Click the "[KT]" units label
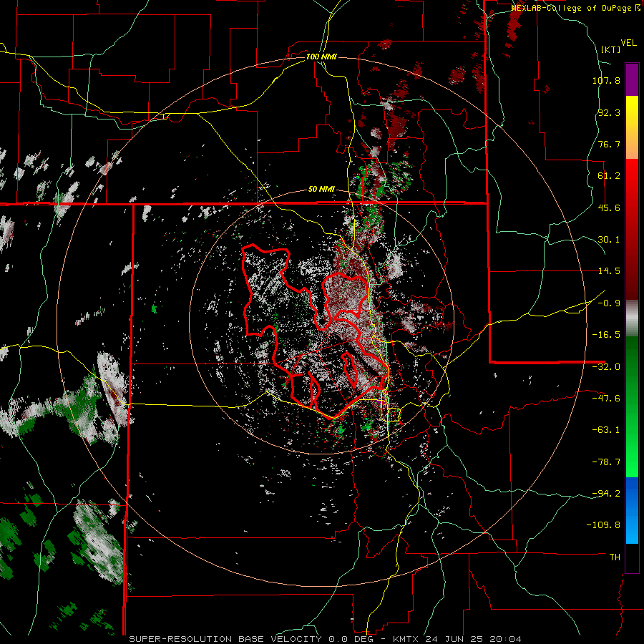 pyautogui.click(x=611, y=49)
